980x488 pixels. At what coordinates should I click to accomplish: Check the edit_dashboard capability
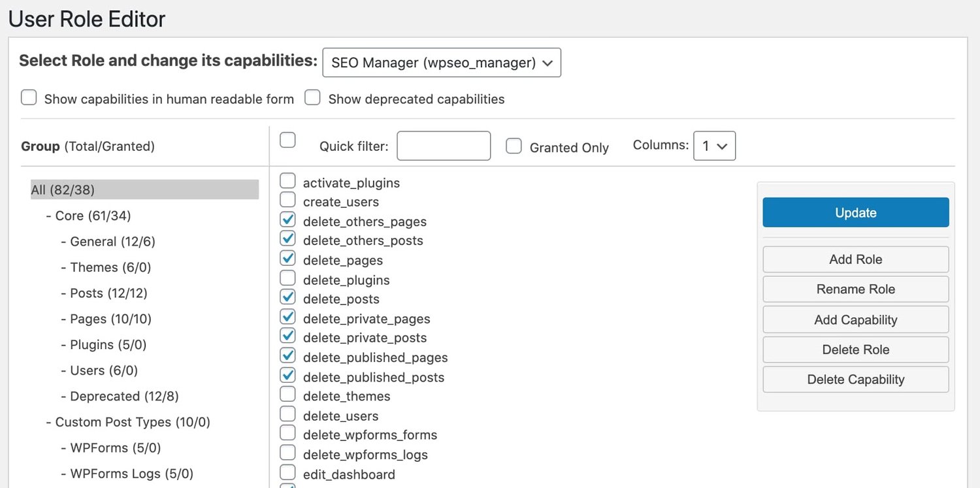click(287, 472)
